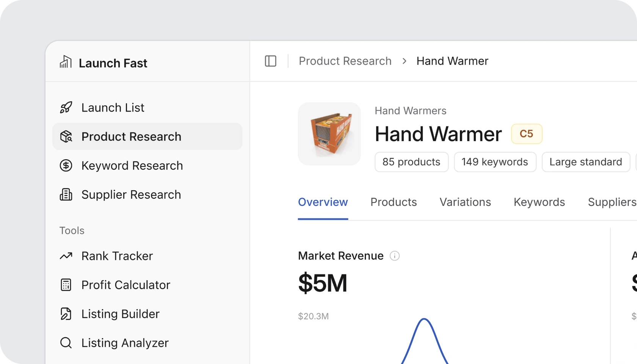Select the Product Research sidebar item
637x364 pixels.
pos(147,136)
